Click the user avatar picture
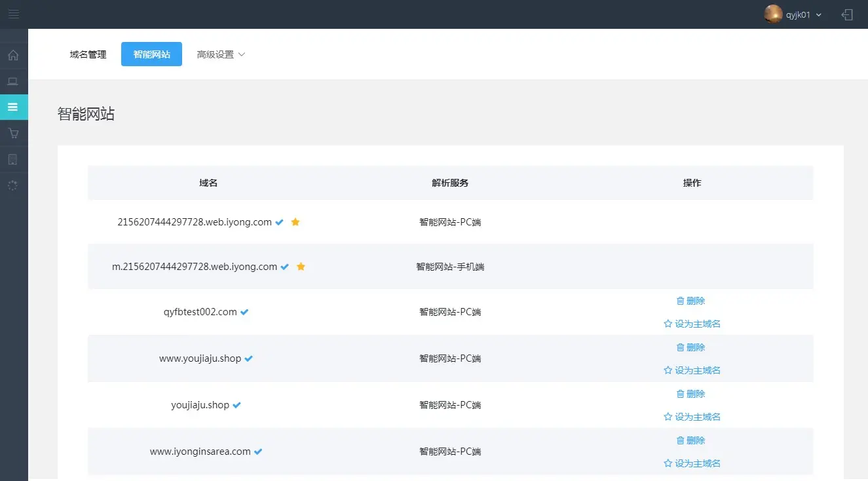The height and width of the screenshot is (481, 868). 773,14
